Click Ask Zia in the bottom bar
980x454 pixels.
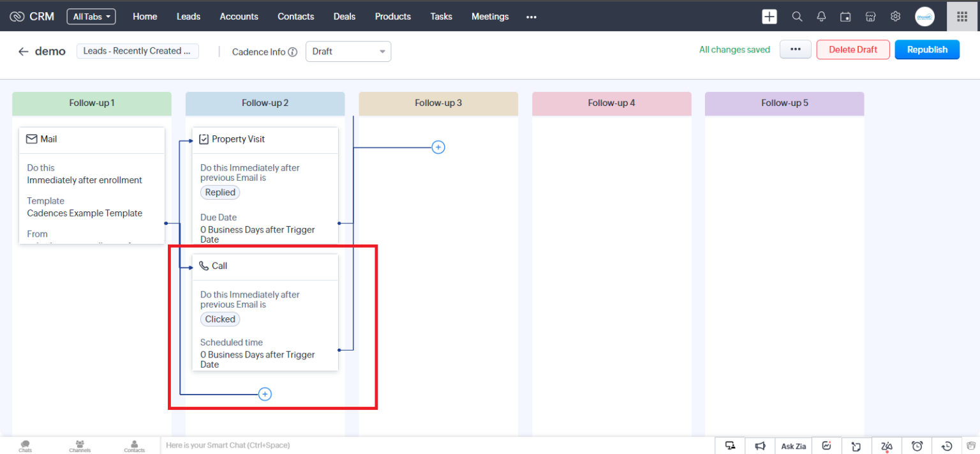(793, 446)
